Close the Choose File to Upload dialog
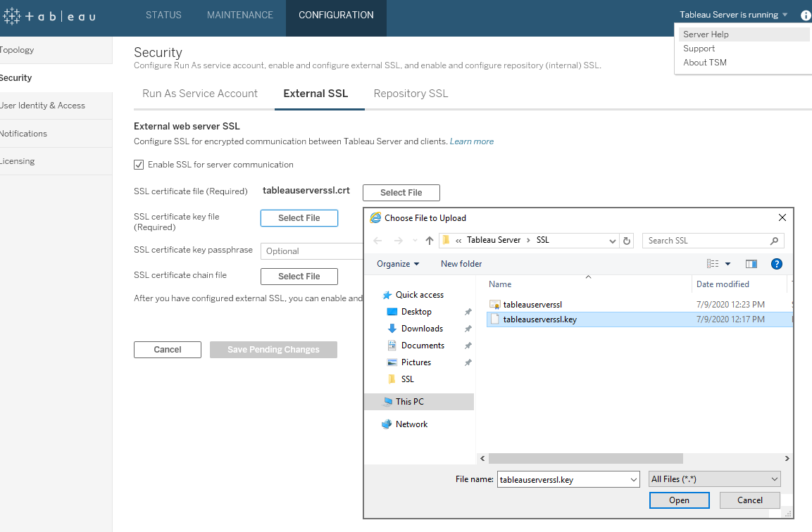The width and height of the screenshot is (812, 532). click(782, 218)
